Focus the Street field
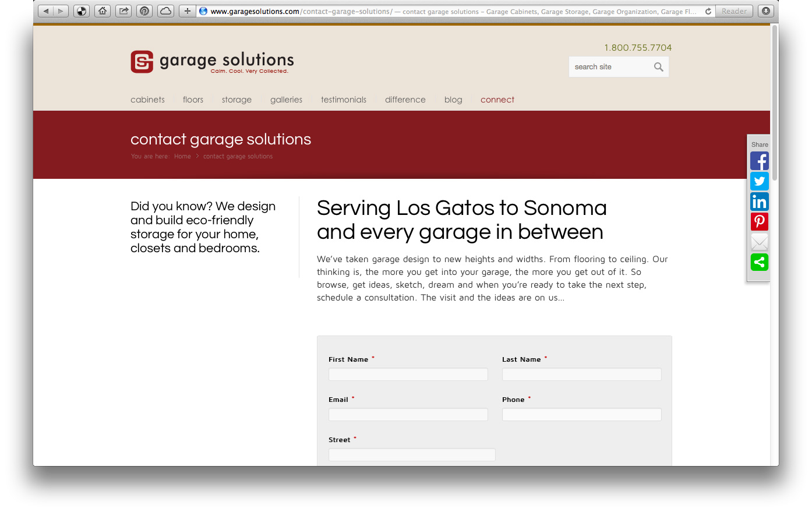Screen dimensions: 812x512 (412, 455)
